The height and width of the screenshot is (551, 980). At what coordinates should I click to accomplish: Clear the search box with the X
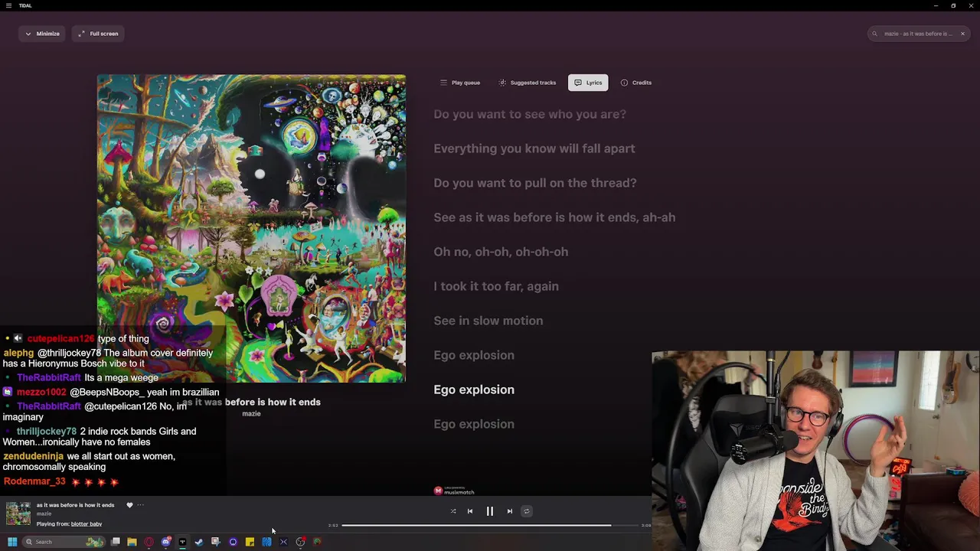pos(962,34)
